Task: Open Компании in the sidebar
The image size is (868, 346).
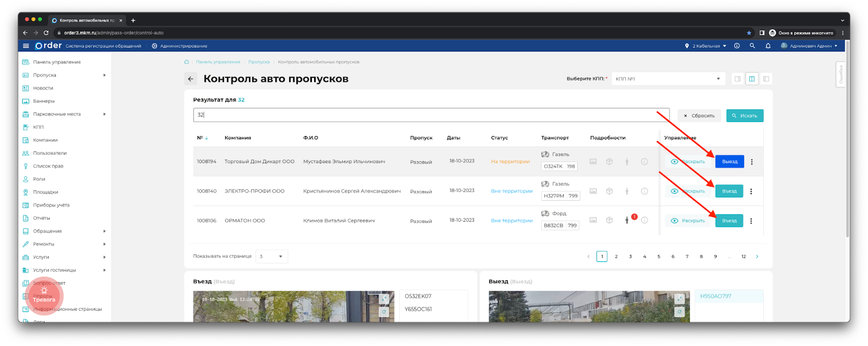Action: point(45,140)
